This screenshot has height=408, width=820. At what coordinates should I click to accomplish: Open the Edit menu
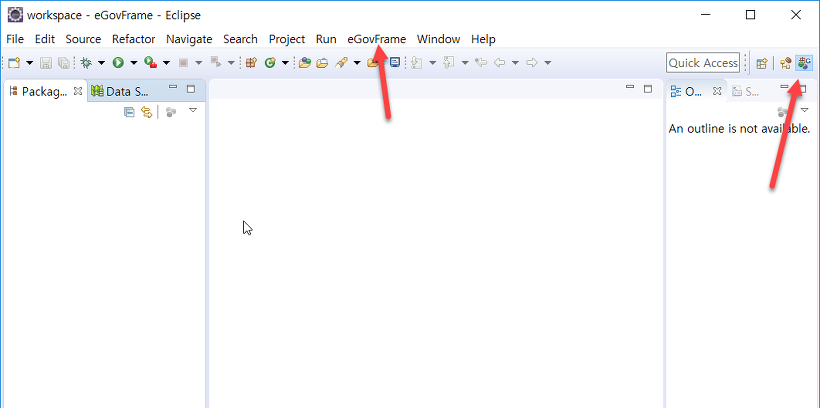pyautogui.click(x=45, y=39)
